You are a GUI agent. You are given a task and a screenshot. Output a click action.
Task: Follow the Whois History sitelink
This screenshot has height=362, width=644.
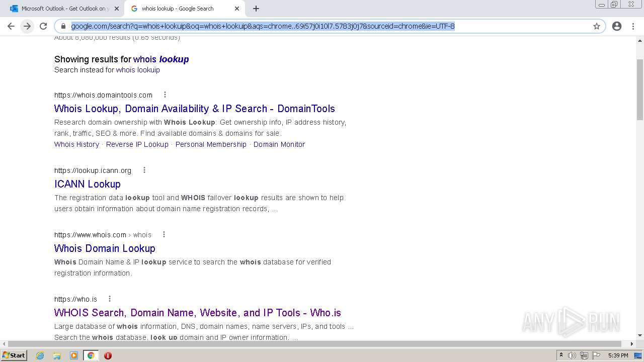tap(76, 144)
